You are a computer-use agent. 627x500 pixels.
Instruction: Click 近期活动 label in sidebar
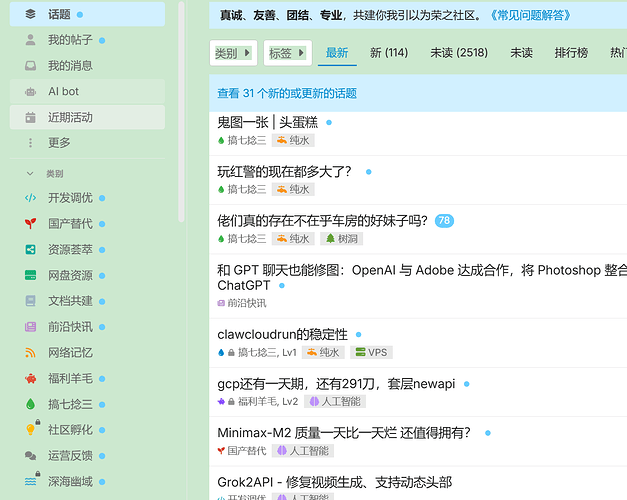coord(70,118)
